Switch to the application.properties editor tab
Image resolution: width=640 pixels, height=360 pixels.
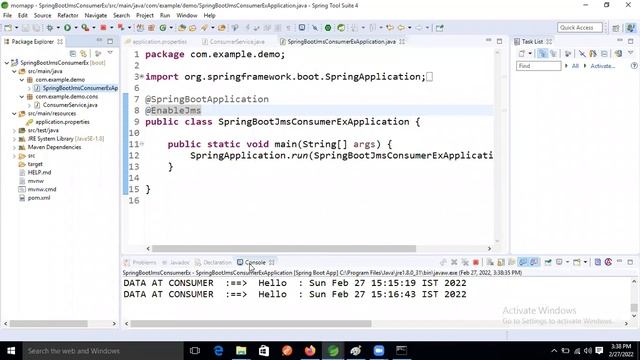[159, 42]
